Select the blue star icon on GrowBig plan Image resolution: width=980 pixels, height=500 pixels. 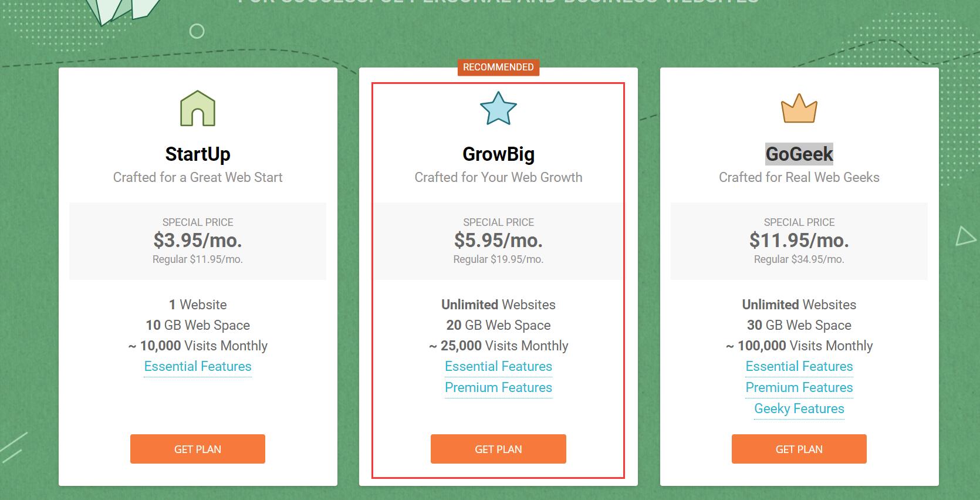coord(498,109)
